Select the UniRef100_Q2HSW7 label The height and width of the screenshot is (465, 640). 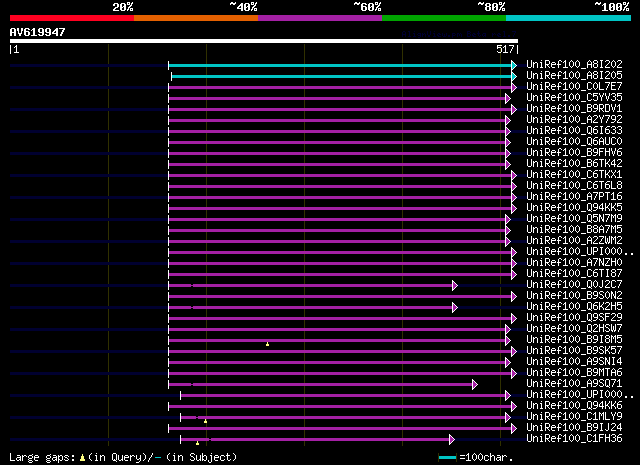(x=574, y=329)
